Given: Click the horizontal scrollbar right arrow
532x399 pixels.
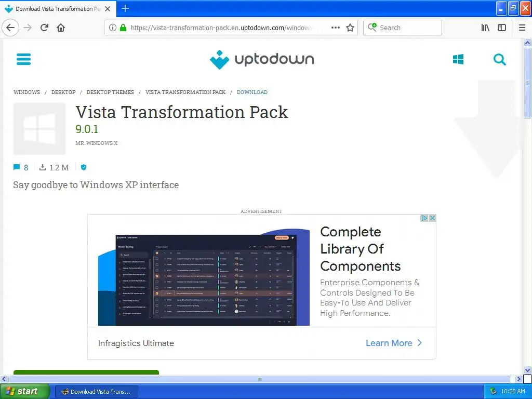Looking at the screenshot, I should tap(518, 379).
